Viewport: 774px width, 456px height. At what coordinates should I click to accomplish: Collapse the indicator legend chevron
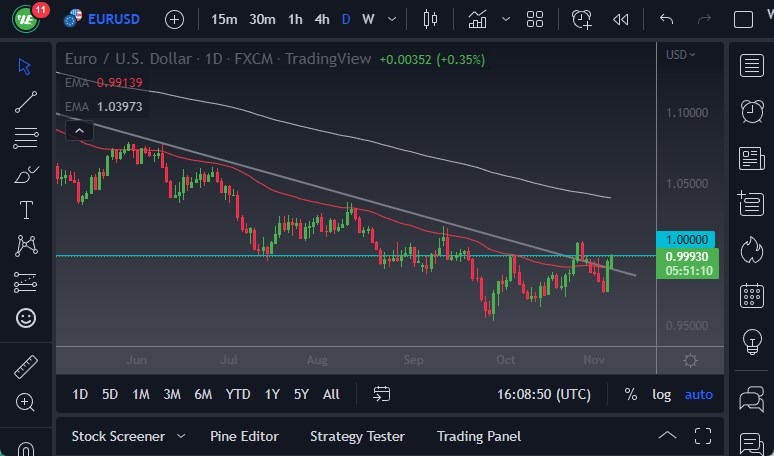[78, 129]
